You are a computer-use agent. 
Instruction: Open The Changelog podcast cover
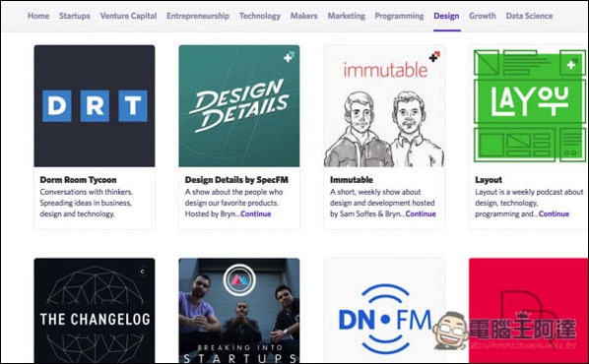[95, 310]
